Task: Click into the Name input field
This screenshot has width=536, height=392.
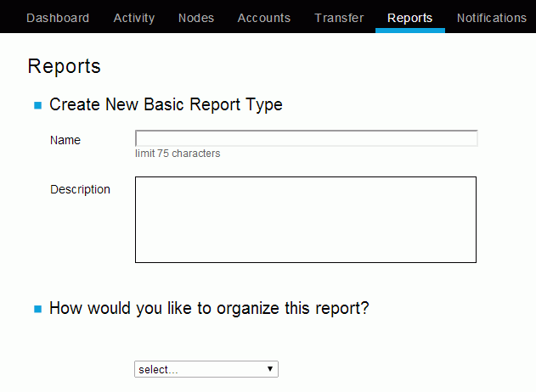Action: coord(306,138)
